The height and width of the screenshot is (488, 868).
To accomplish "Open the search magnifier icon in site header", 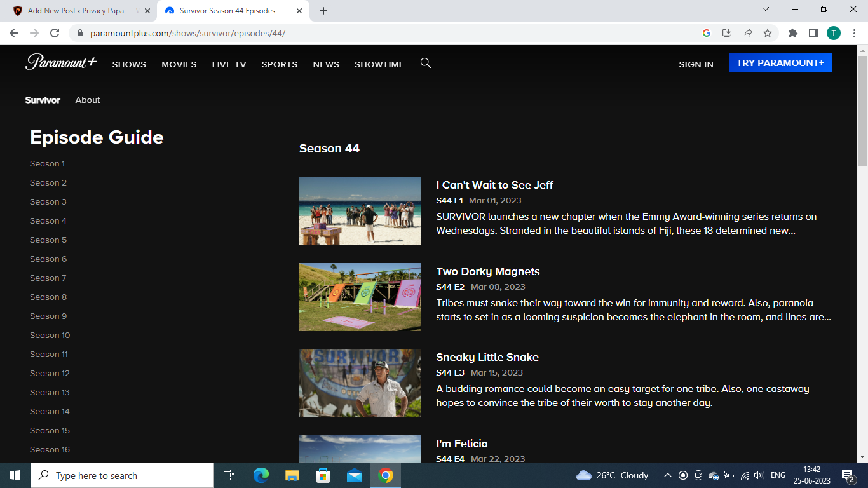I will click(426, 63).
